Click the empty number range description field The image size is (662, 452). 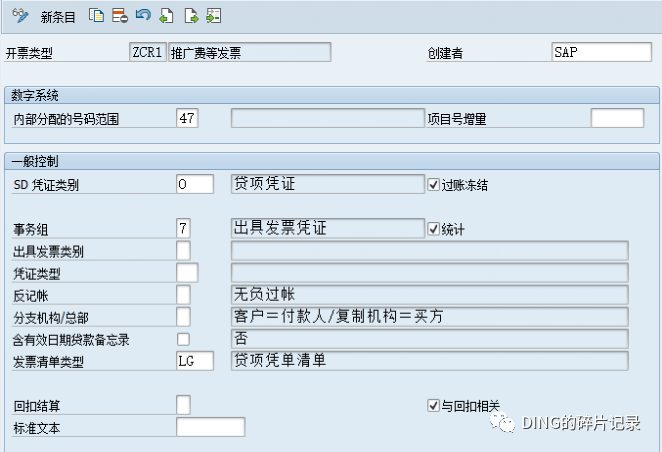[x=328, y=118]
